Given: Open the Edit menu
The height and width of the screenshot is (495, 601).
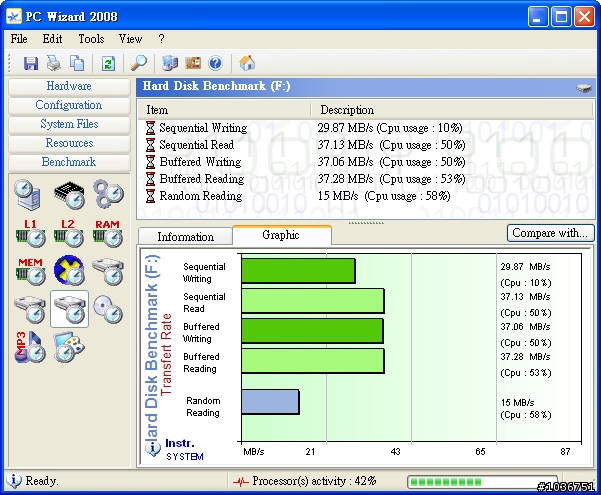Looking at the screenshot, I should point(52,39).
